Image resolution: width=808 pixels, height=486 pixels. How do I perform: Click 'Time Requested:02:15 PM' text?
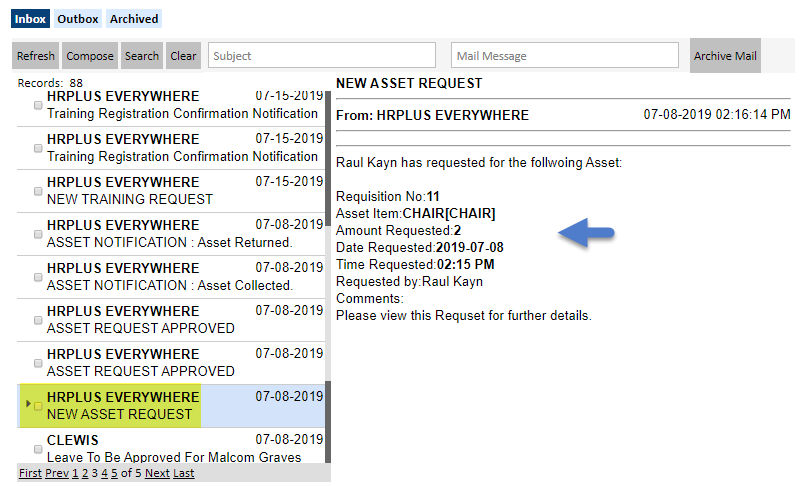pos(415,264)
